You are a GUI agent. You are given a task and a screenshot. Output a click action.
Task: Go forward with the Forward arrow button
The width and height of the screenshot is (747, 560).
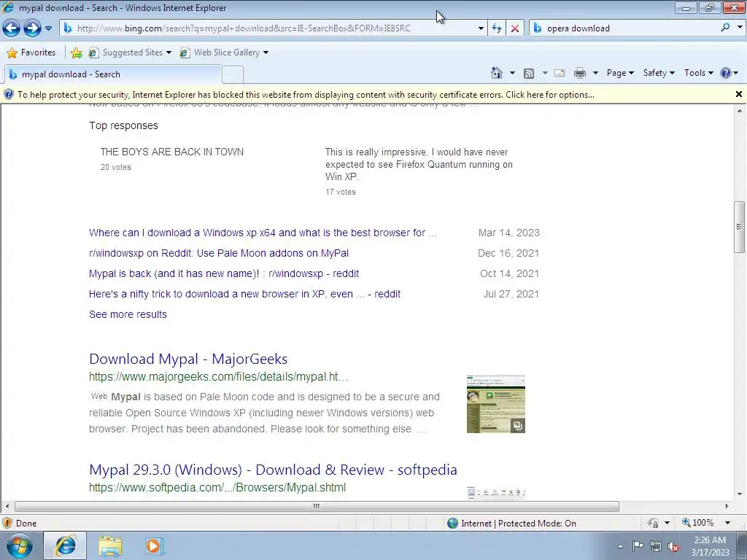32,28
